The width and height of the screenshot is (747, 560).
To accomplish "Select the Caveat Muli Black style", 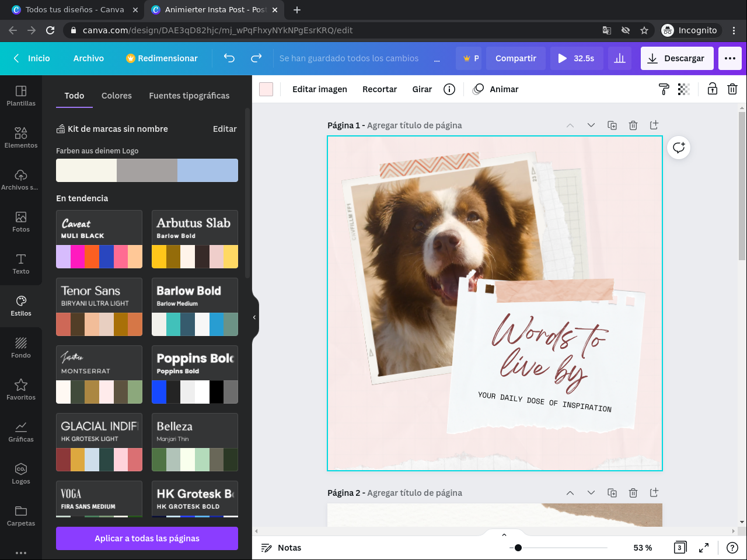I will tap(99, 239).
